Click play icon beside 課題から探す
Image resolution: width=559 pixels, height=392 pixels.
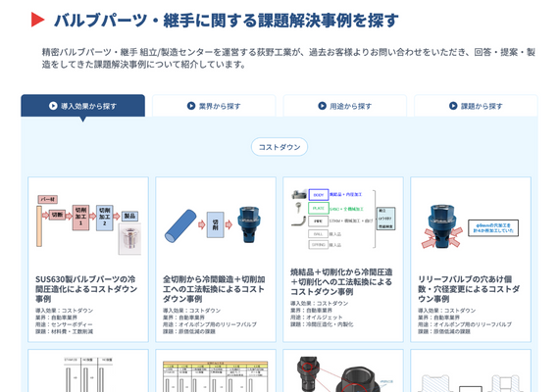[453, 106]
